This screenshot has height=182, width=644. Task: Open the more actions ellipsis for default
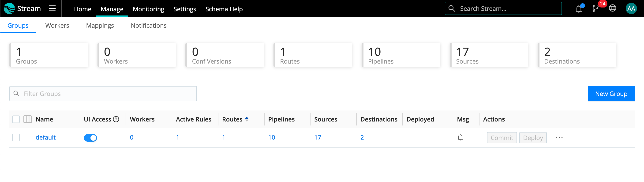pyautogui.click(x=559, y=138)
